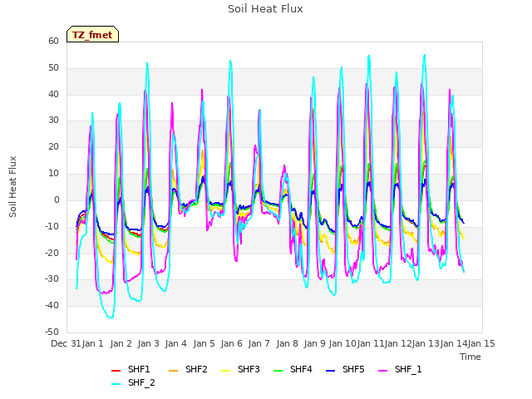Click the vertical Soil Heat Flux axis label
The width and height of the screenshot is (532, 399).
click(12, 186)
